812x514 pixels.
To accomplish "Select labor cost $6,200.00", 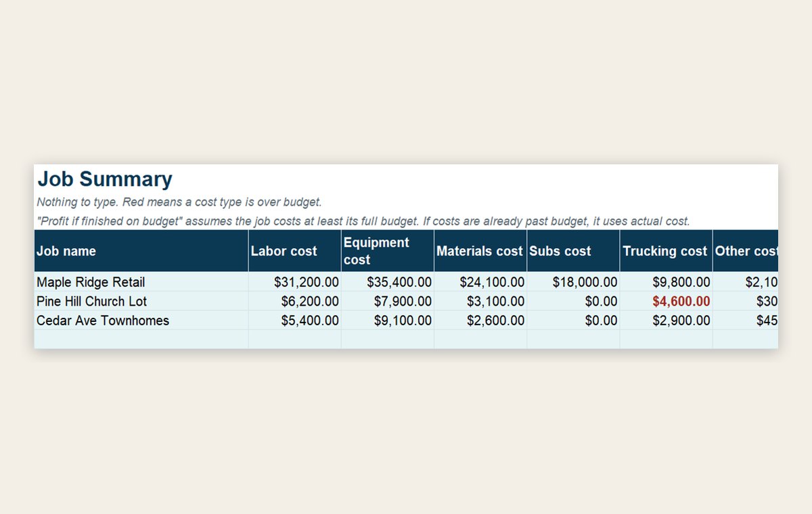I will click(x=294, y=301).
